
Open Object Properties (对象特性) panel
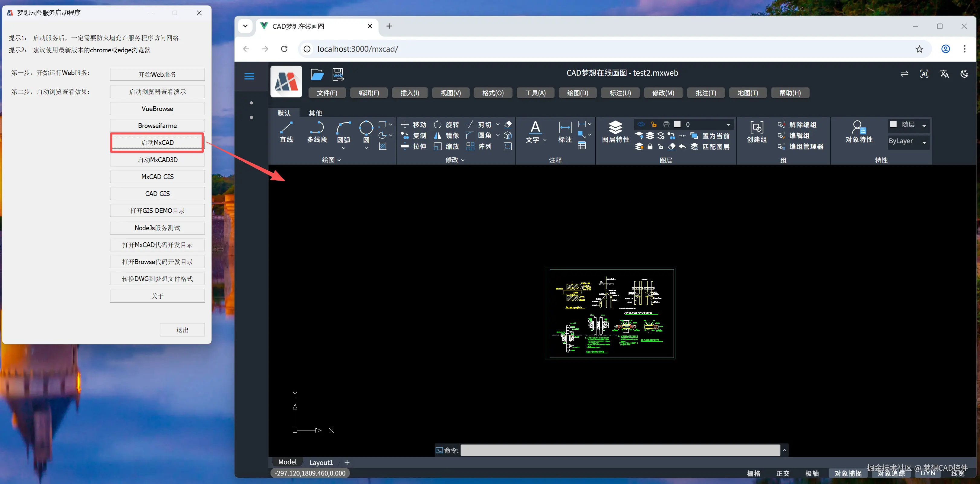pyautogui.click(x=859, y=131)
